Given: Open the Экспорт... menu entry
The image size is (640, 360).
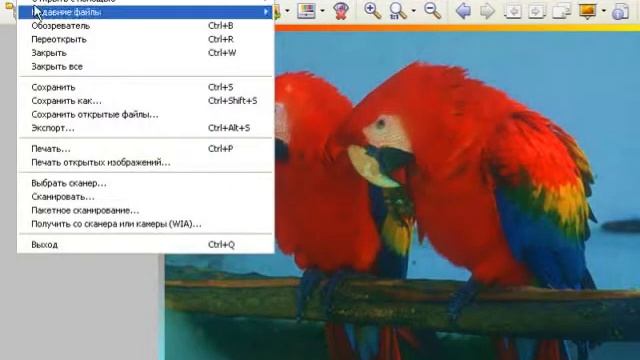Looking at the screenshot, I should pos(146,128).
